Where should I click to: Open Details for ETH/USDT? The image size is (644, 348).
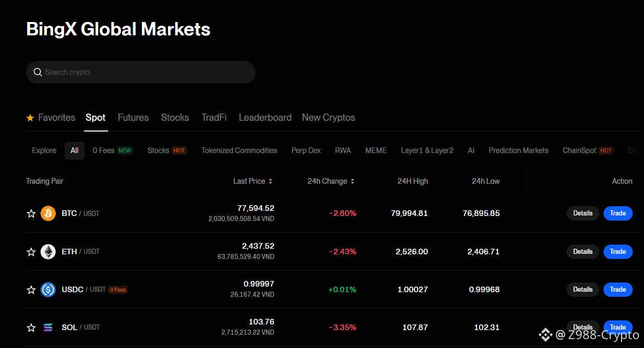(x=583, y=252)
